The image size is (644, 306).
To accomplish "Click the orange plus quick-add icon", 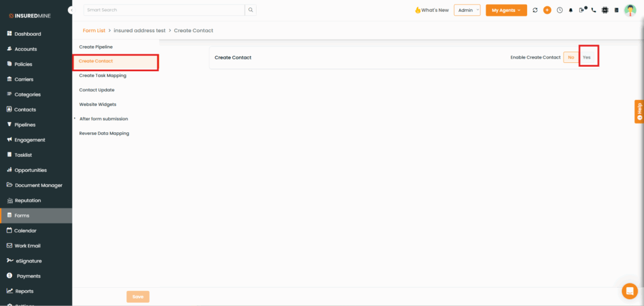I will pos(547,10).
